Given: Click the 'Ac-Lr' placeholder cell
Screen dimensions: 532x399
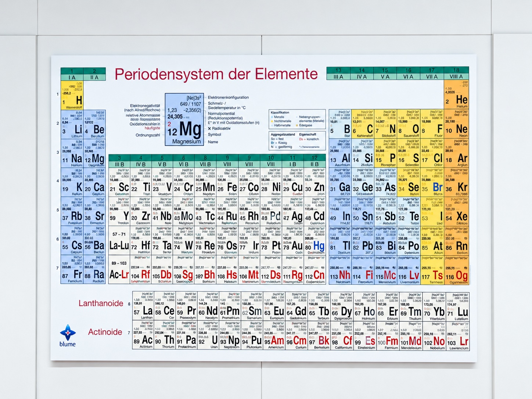Looking at the screenshot, I should [x=119, y=269].
